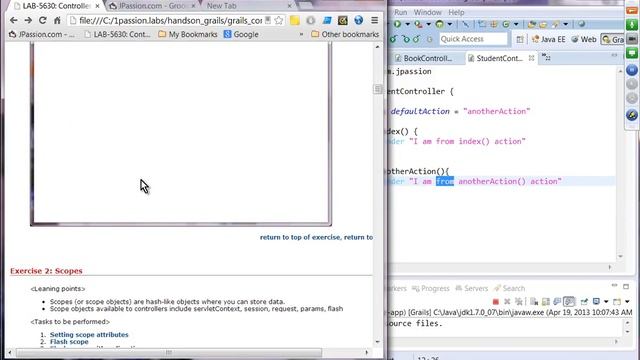Minimize the Eclipse console view

[614, 286]
